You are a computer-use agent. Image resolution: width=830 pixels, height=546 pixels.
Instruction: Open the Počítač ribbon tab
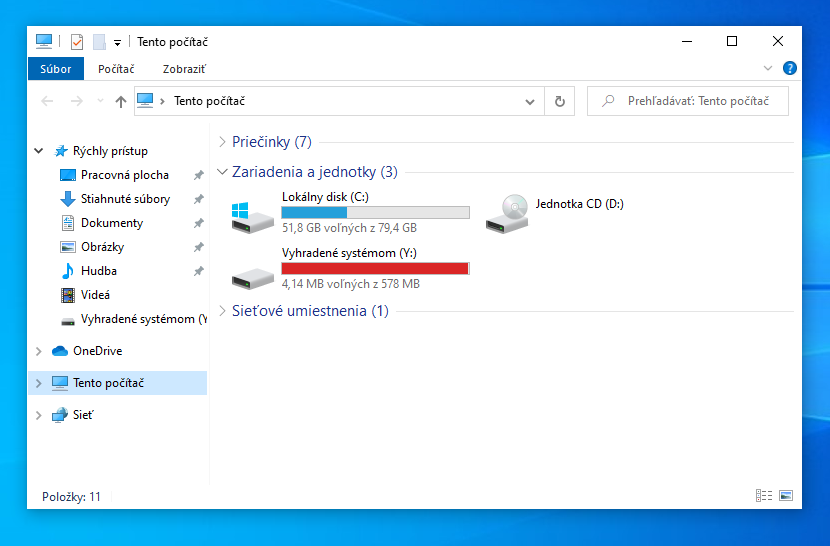tap(116, 69)
